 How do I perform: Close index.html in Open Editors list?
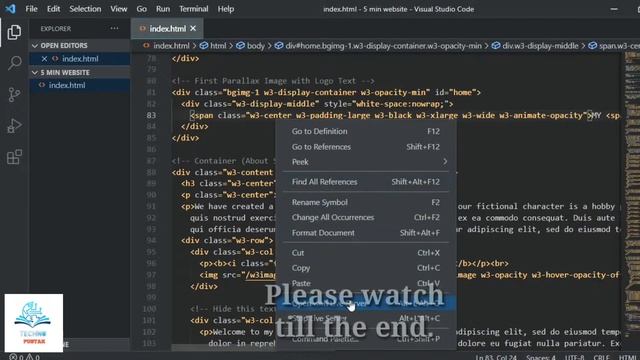coord(44,59)
